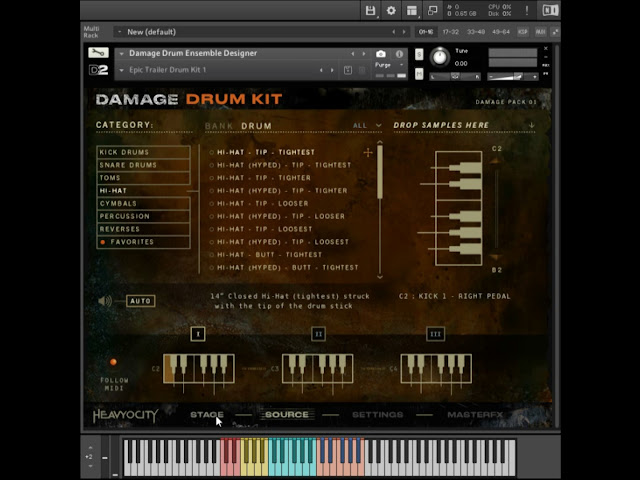The width and height of the screenshot is (640, 480).
Task: Open instrument edit mode with wrench icon
Action: pos(98,52)
